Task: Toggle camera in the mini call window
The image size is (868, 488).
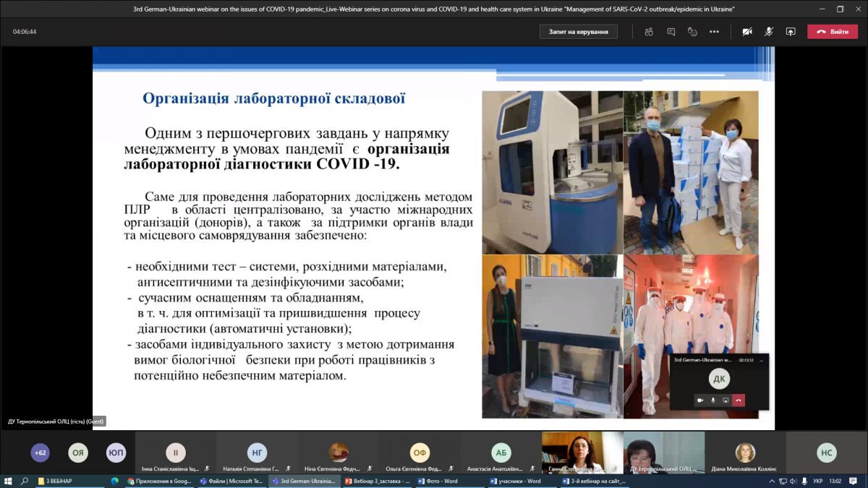Action: (x=699, y=400)
